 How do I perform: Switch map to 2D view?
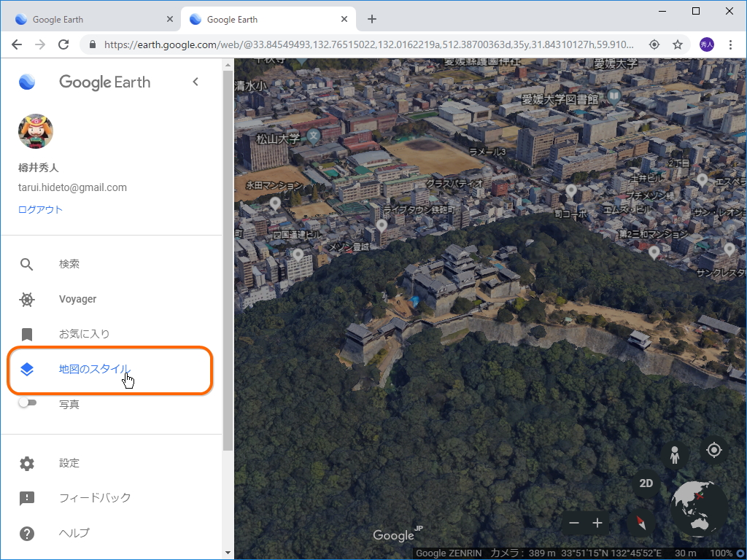tap(646, 483)
